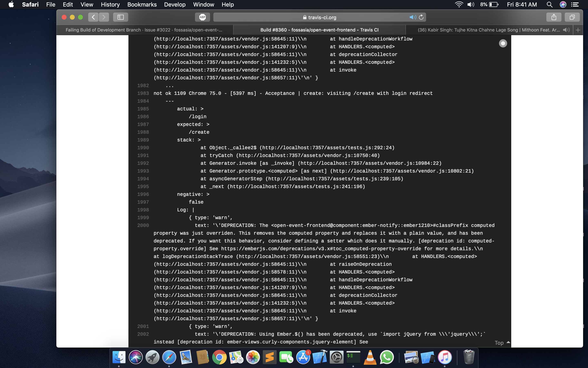Toggle the log follow circle button

pos(503,44)
